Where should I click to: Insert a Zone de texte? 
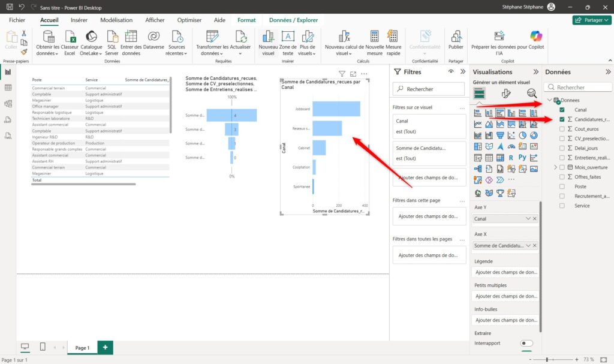pyautogui.click(x=288, y=43)
